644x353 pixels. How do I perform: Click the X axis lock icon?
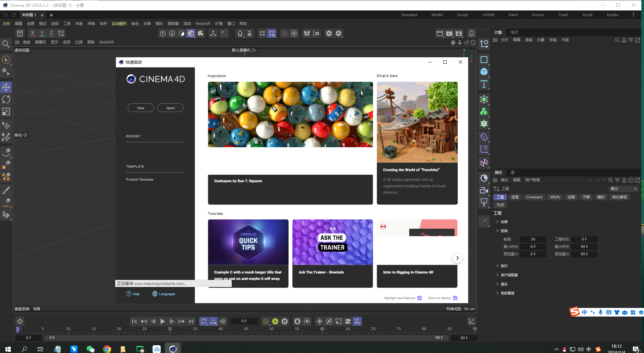pyautogui.click(x=32, y=33)
